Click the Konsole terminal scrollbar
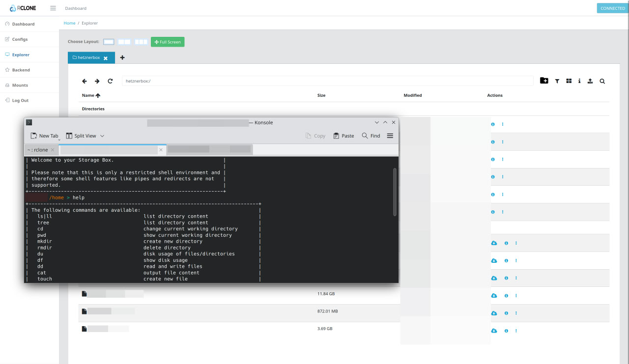The height and width of the screenshot is (364, 629). click(395, 192)
